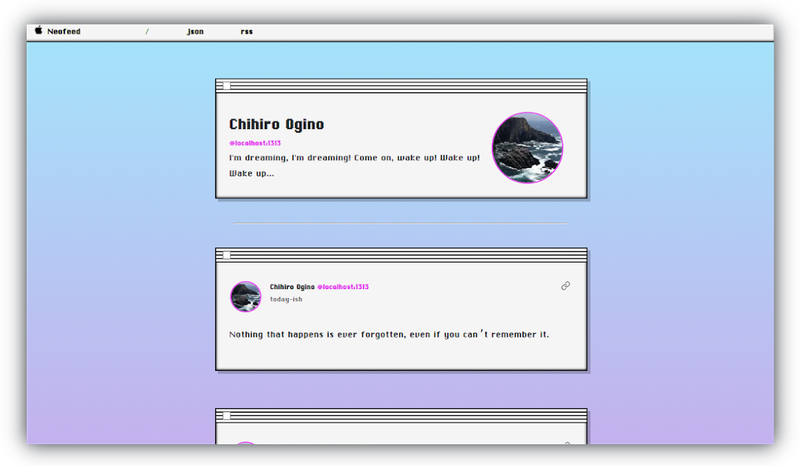Click the first post's window close box
Image resolution: width=800 pixels, height=466 pixels.
coord(227,255)
